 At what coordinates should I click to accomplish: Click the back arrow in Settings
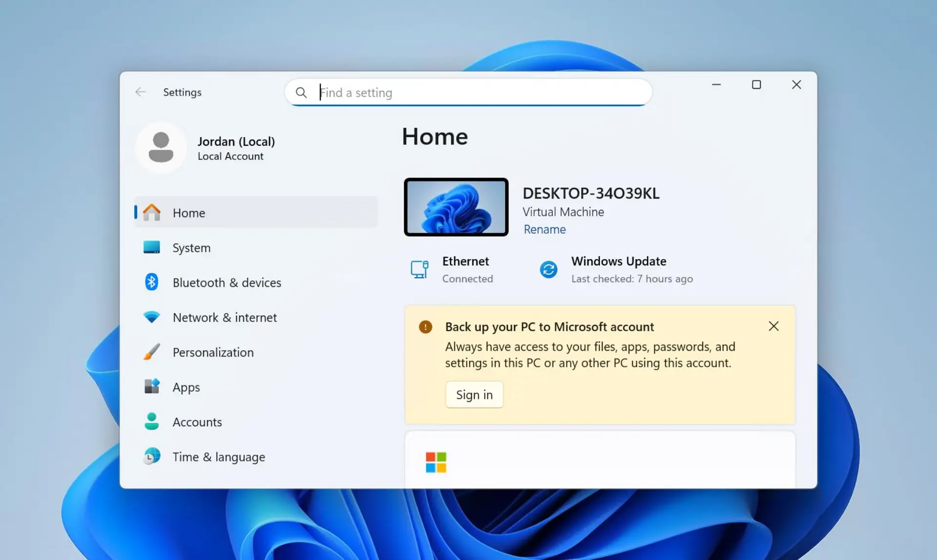click(141, 92)
